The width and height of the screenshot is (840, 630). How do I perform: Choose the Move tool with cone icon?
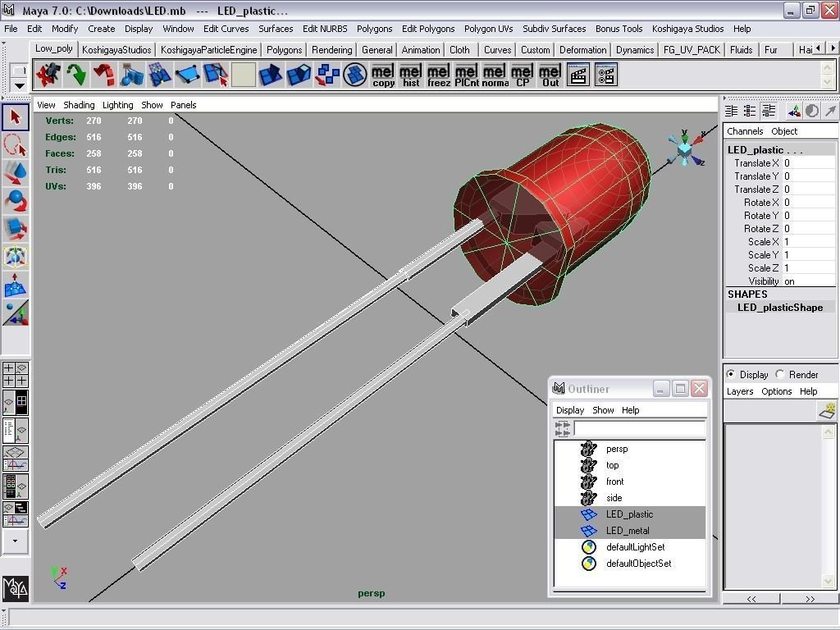(15, 173)
